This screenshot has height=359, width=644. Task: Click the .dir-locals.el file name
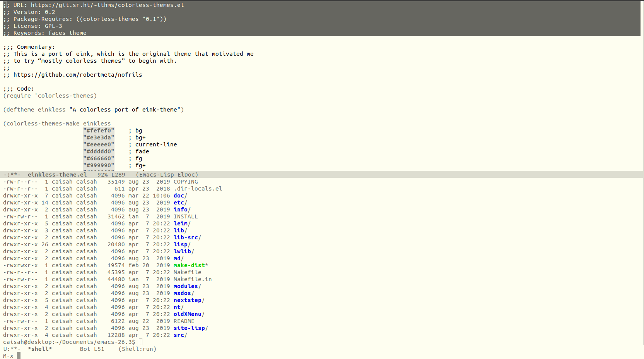click(198, 189)
